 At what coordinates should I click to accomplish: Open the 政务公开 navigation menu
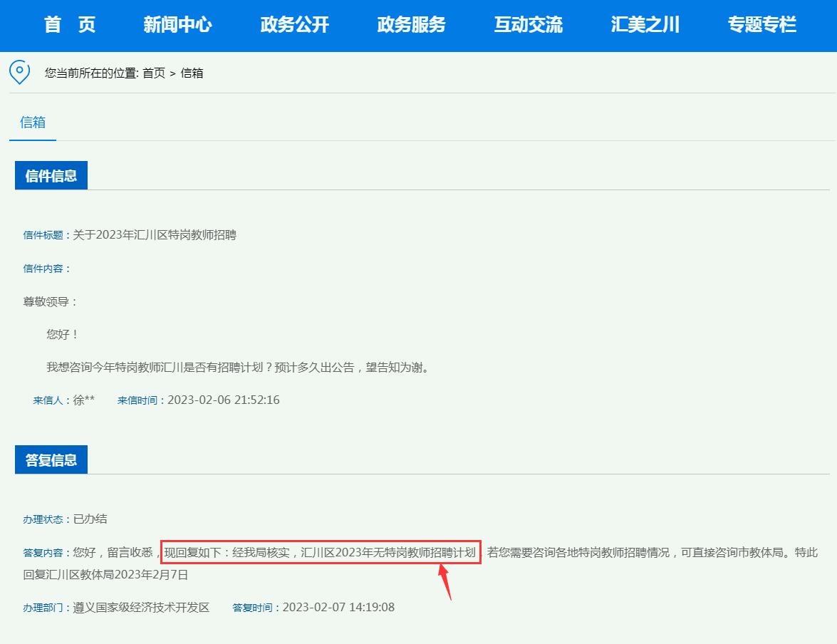(x=294, y=26)
